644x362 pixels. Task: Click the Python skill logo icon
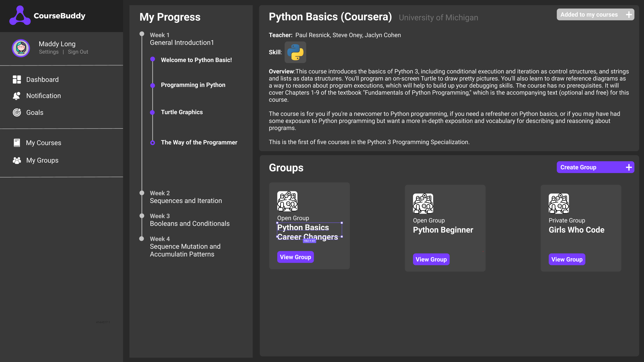(295, 52)
